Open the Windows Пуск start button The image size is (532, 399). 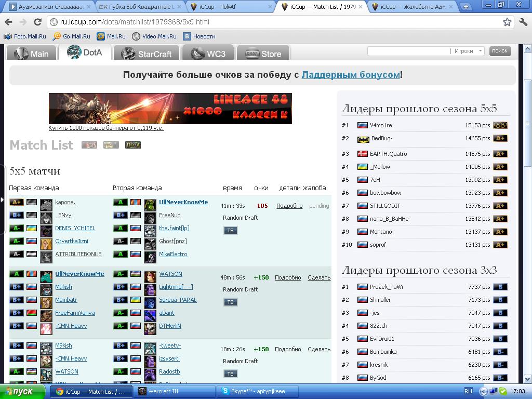(22, 392)
